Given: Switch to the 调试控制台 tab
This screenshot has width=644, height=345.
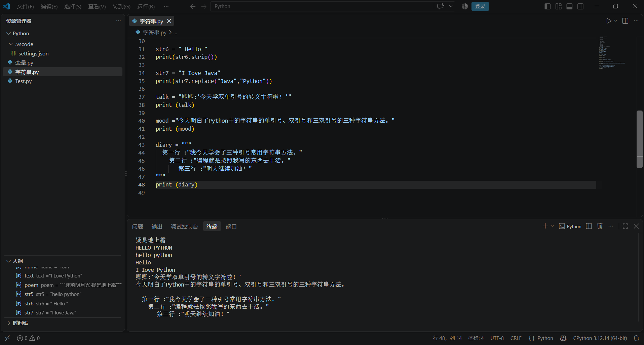Looking at the screenshot, I should point(184,226).
